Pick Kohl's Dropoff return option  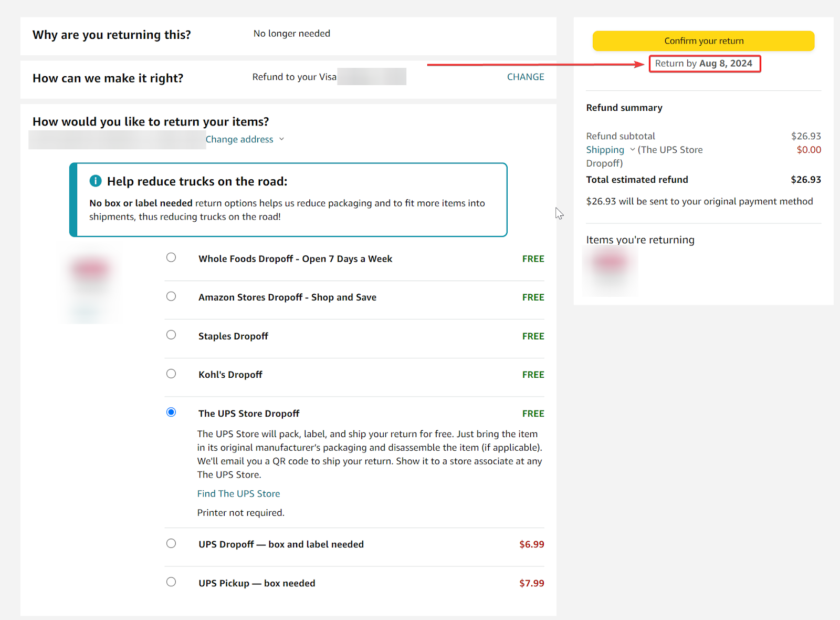(x=171, y=374)
